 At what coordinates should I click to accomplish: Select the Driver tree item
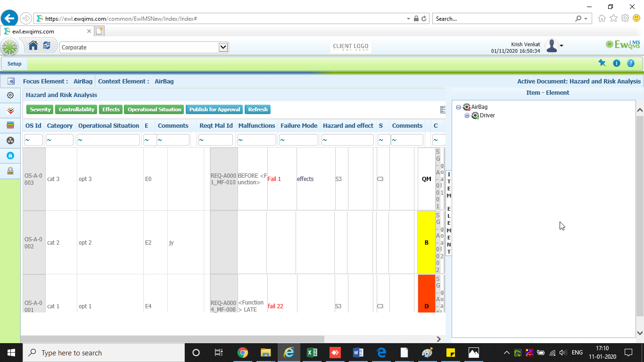point(487,115)
